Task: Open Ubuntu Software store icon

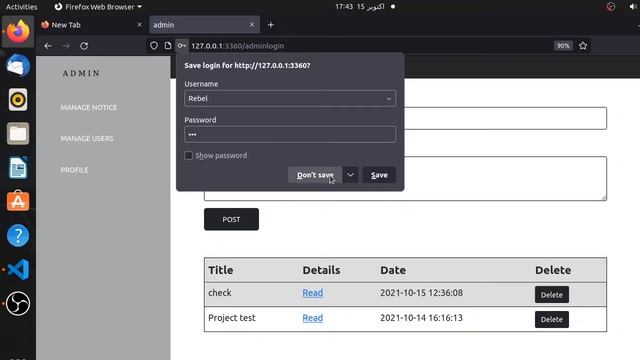Action: point(18,201)
